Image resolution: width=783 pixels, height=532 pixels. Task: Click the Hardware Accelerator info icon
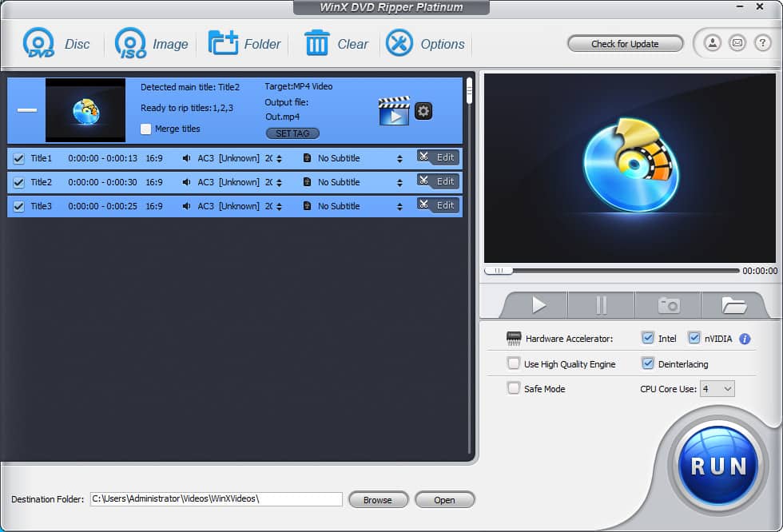tap(745, 339)
